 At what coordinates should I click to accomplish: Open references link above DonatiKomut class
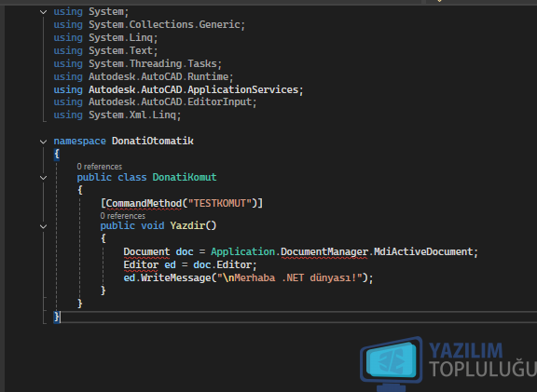click(100, 167)
